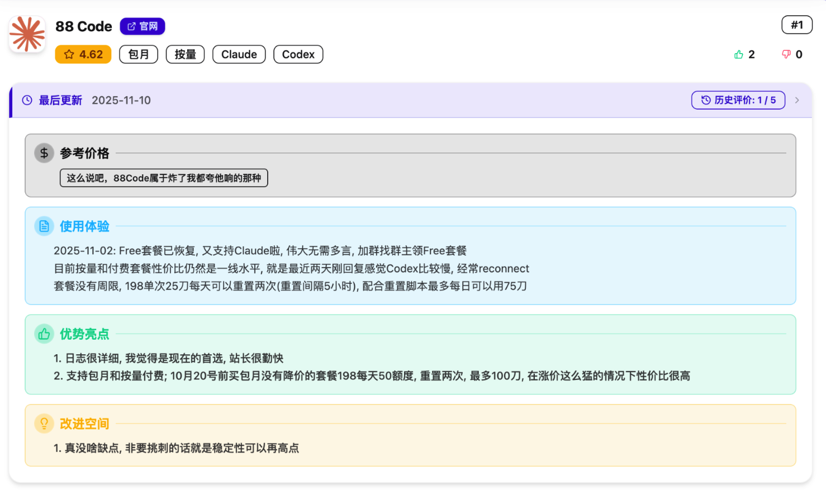Select the 包月 tag
The width and height of the screenshot is (826, 504).
coord(139,54)
